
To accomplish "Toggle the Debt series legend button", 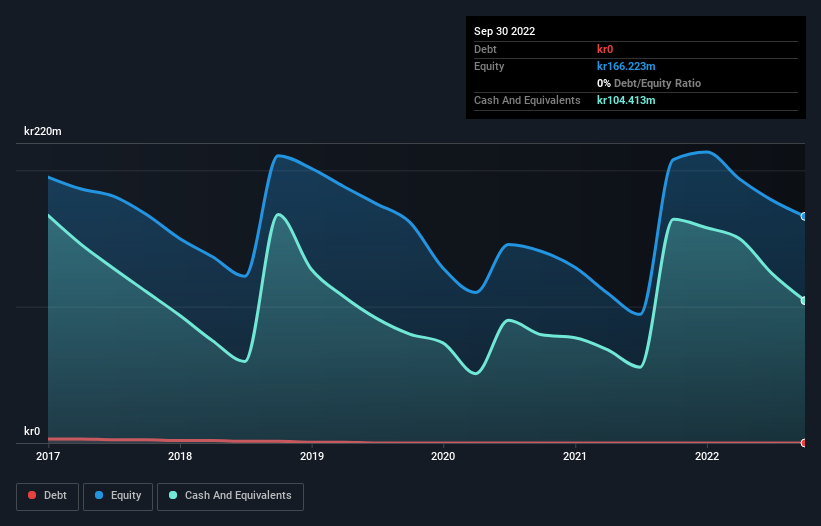I will tap(47, 496).
